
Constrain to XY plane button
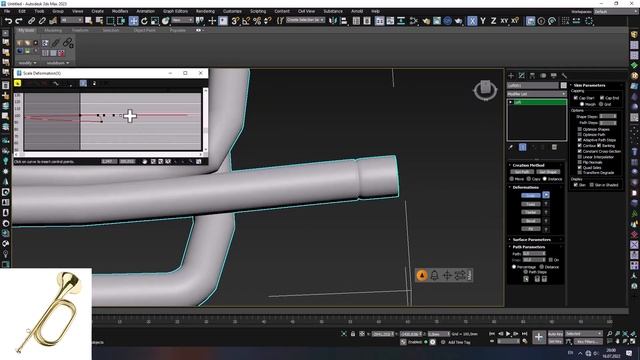(x=504, y=20)
